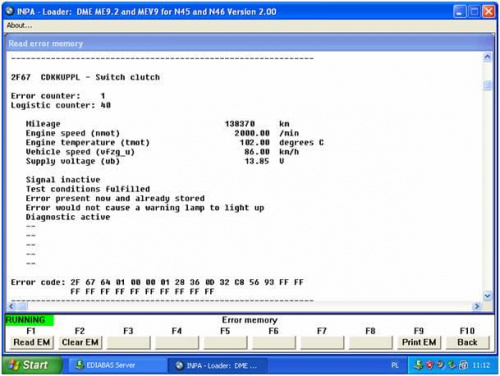Click Engine temperature value 102.00
500x376 pixels.
coord(255,143)
